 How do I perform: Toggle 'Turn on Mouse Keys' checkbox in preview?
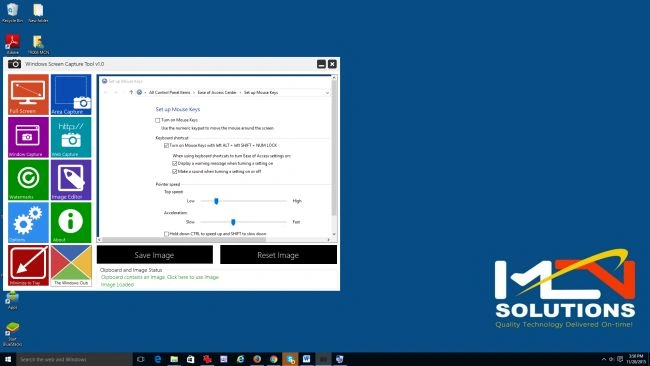pyautogui.click(x=158, y=120)
